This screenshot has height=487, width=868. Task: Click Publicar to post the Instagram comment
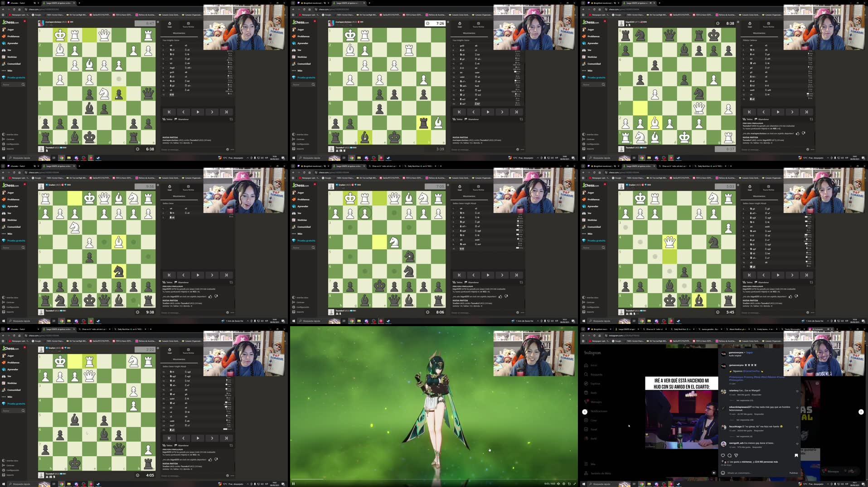pos(794,473)
